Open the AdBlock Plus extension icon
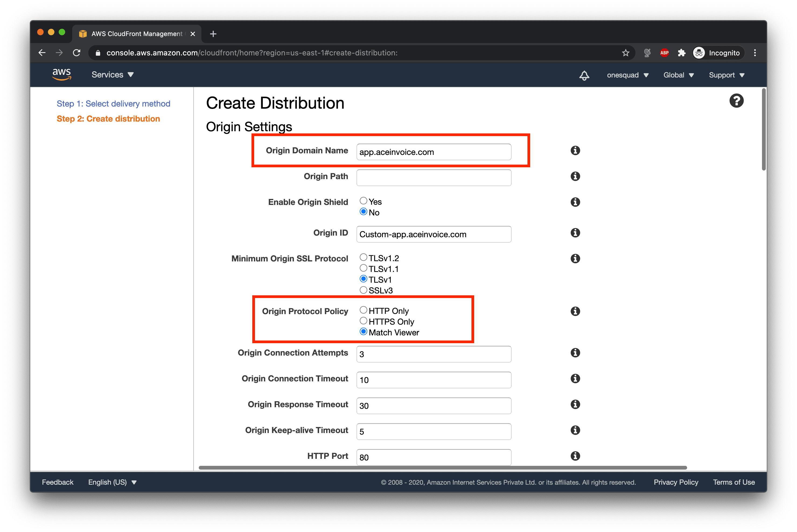The height and width of the screenshot is (532, 797). pyautogui.click(x=664, y=53)
